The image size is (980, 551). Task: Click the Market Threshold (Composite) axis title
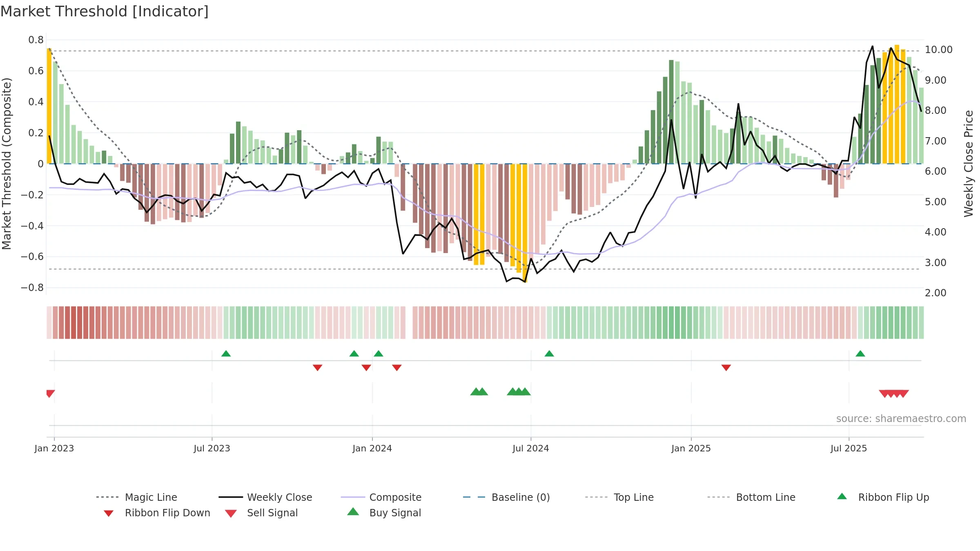(x=7, y=163)
